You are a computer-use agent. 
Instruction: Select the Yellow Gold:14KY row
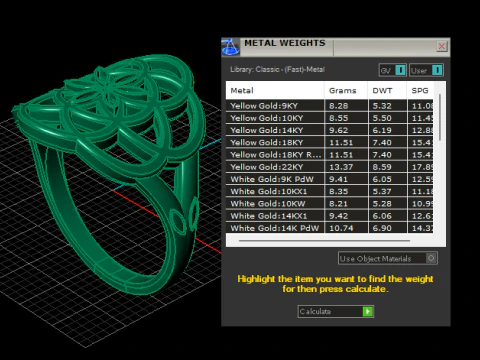pos(330,130)
